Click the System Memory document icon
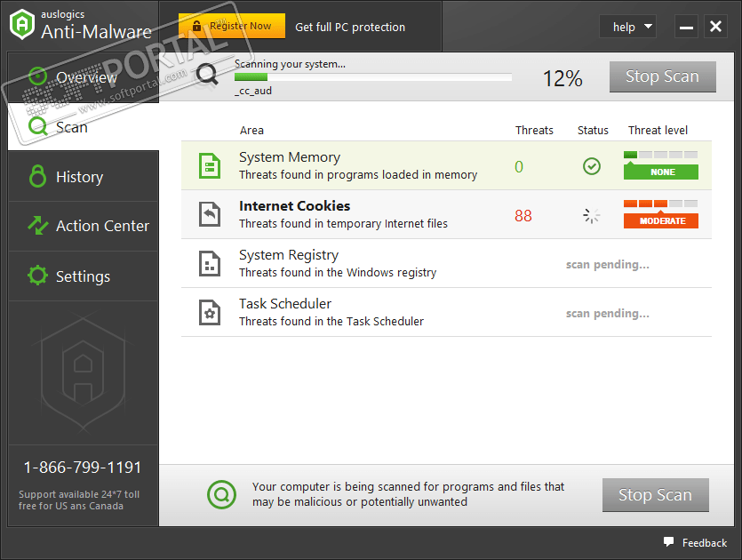The image size is (742, 560). point(210,165)
